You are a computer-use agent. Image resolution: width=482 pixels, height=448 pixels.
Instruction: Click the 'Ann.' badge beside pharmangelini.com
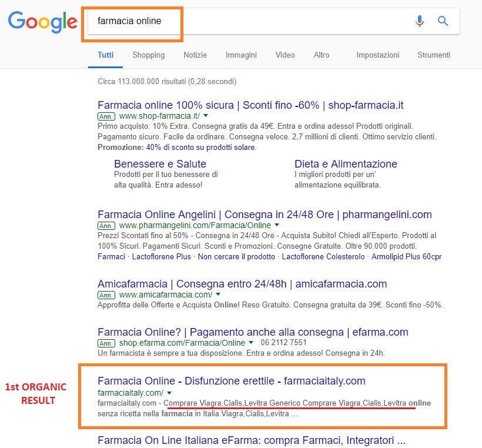106,226
